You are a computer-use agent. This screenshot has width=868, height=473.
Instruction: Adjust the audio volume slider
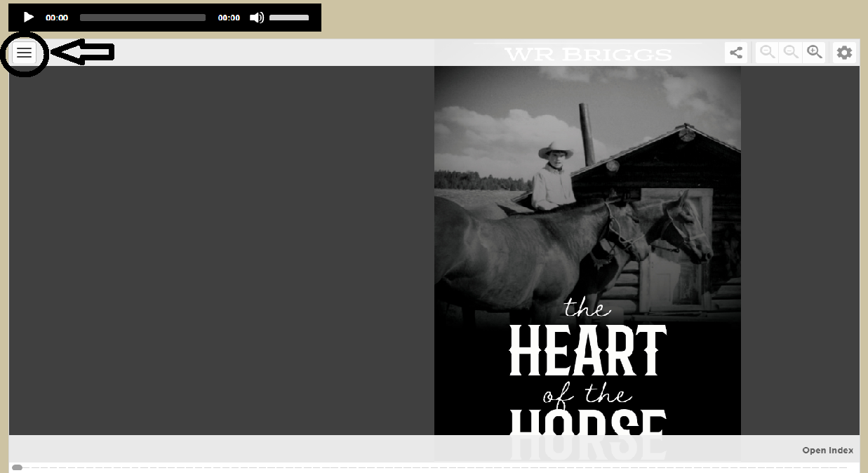pos(289,18)
